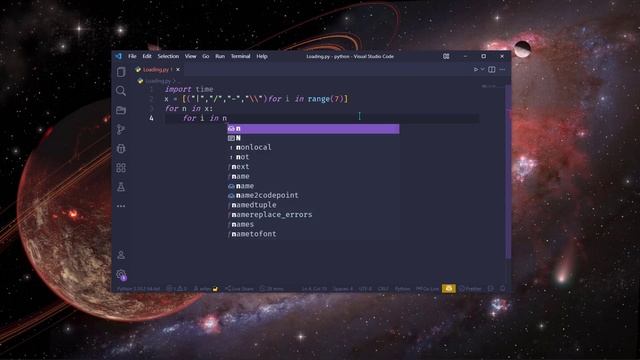Click the editor vertical scrollbar

pyautogui.click(x=508, y=171)
